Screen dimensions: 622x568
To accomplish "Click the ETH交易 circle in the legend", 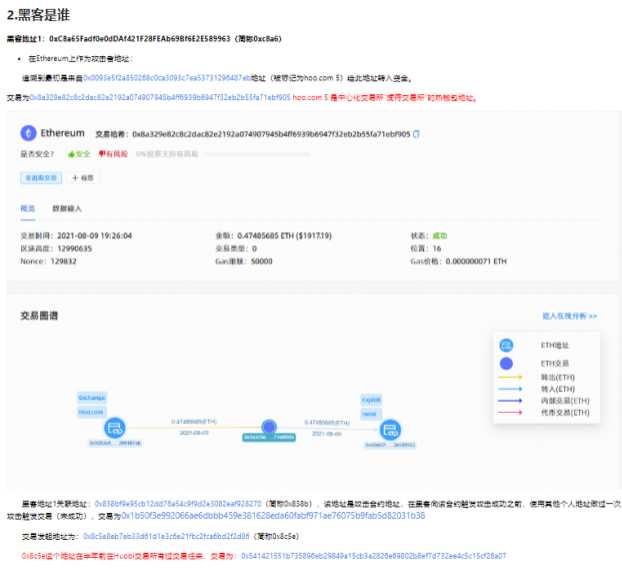I will (506, 362).
